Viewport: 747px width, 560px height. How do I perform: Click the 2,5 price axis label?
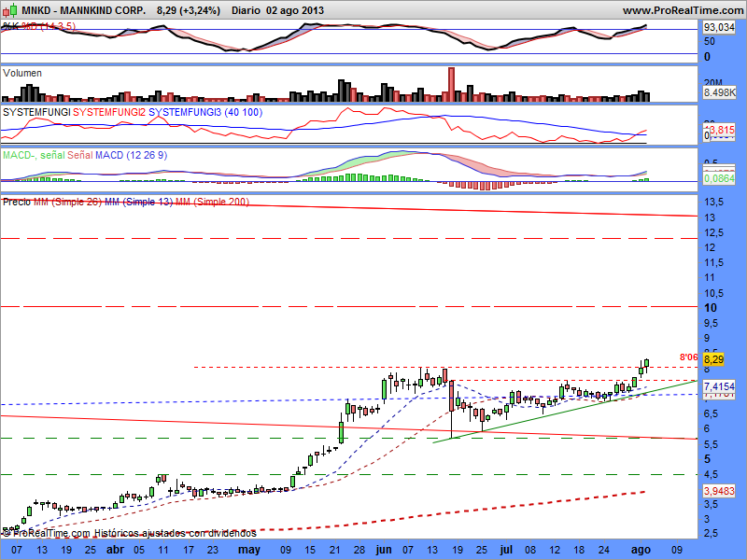[711, 534]
